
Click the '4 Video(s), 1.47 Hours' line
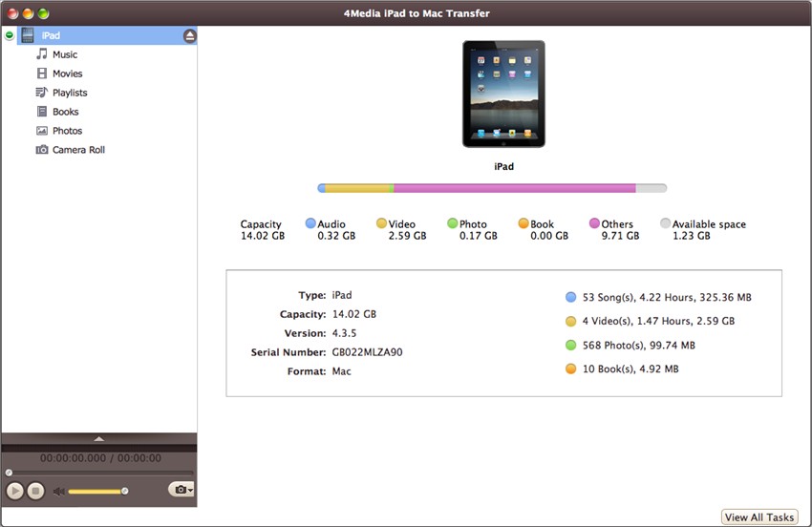pyautogui.click(x=658, y=321)
